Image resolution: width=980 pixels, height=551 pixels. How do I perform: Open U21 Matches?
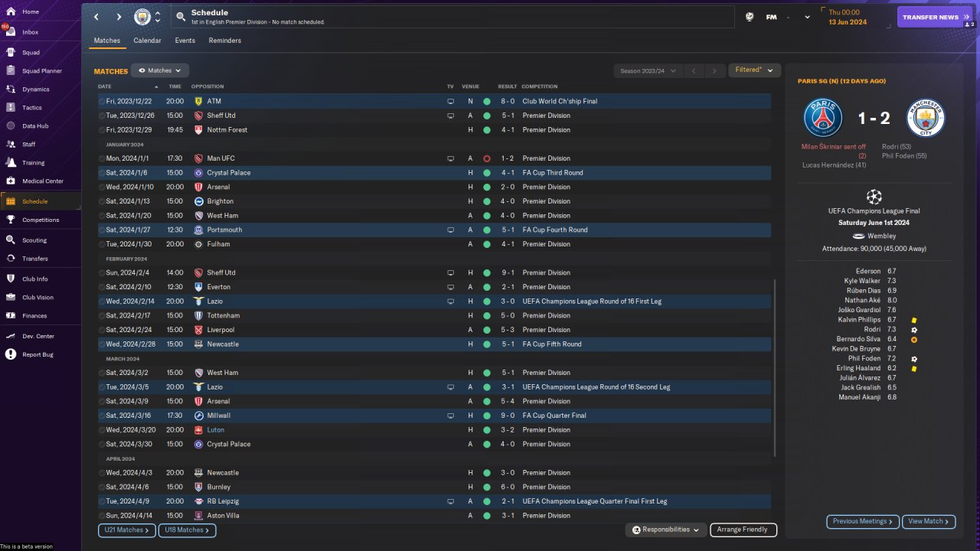[x=127, y=530]
